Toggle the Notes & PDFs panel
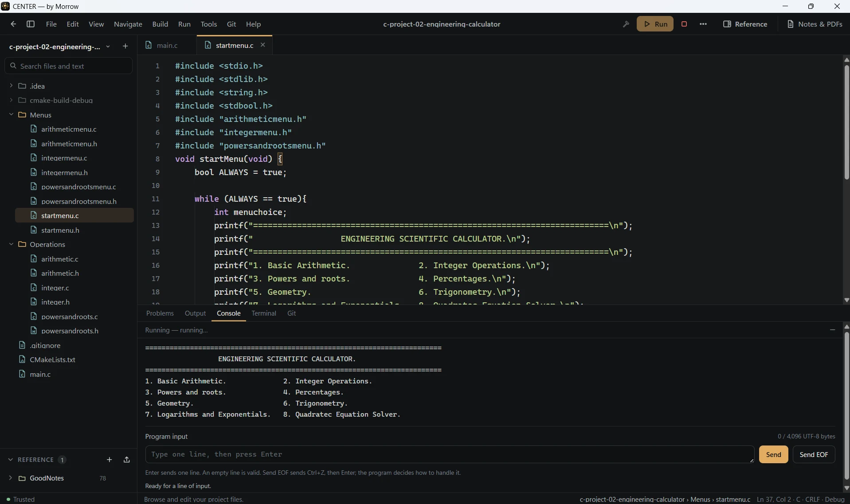Image resolution: width=850 pixels, height=504 pixels. click(815, 24)
